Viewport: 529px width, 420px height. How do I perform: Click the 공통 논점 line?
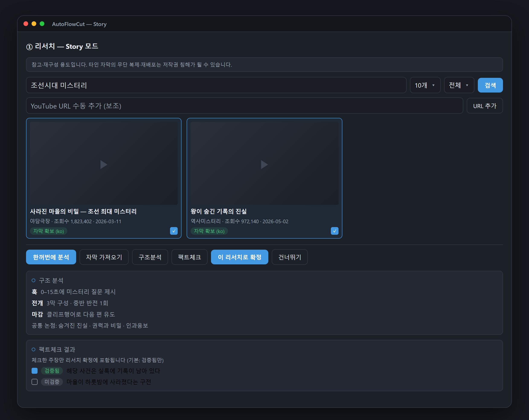coord(90,325)
